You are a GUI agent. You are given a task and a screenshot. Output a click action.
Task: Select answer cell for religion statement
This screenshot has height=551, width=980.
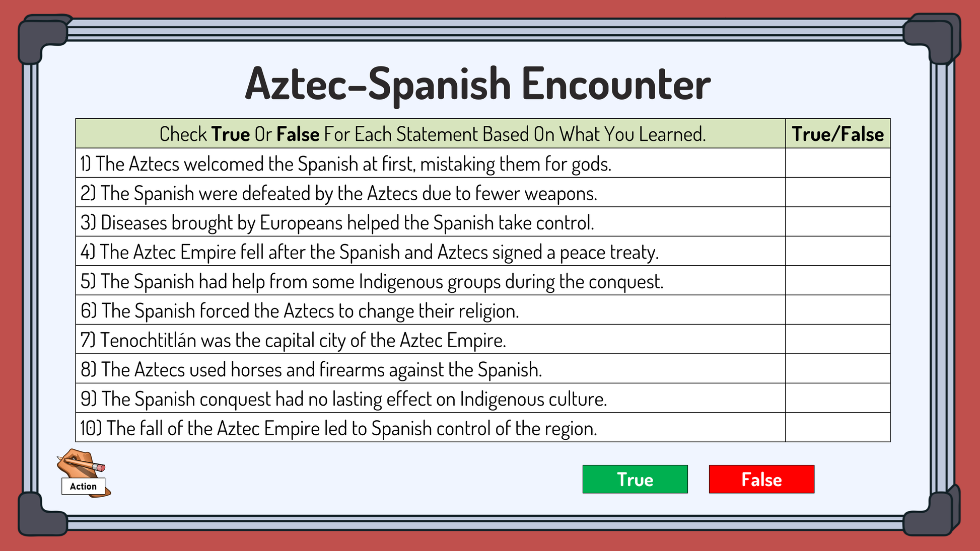click(x=837, y=310)
